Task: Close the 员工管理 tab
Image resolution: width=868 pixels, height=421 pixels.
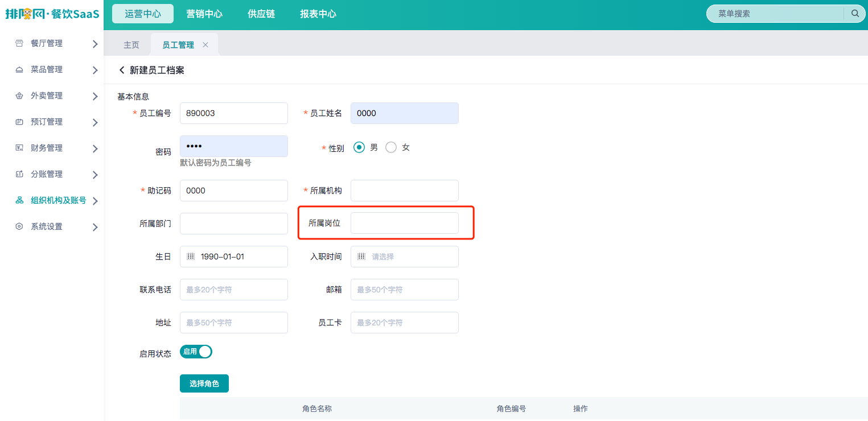Action: point(205,45)
